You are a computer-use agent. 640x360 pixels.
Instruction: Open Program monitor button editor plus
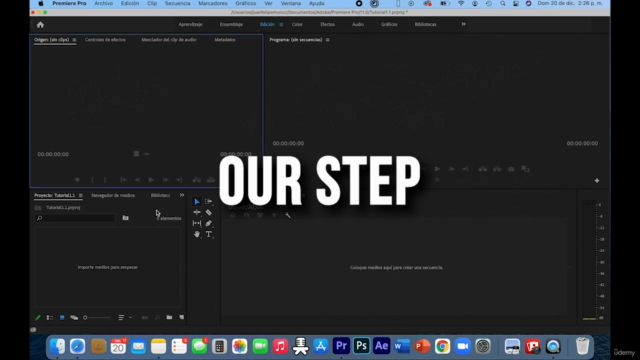[x=597, y=180]
